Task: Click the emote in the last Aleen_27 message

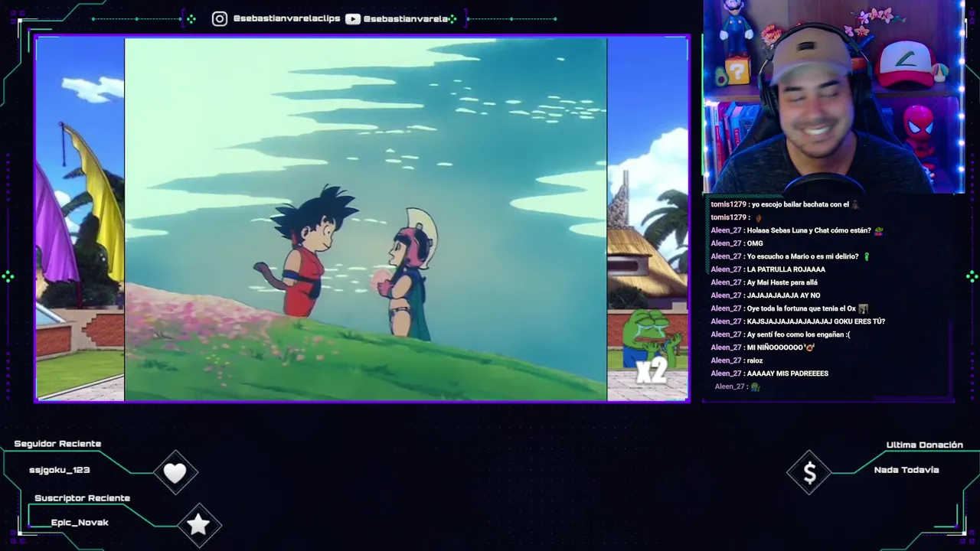Action: coord(755,387)
